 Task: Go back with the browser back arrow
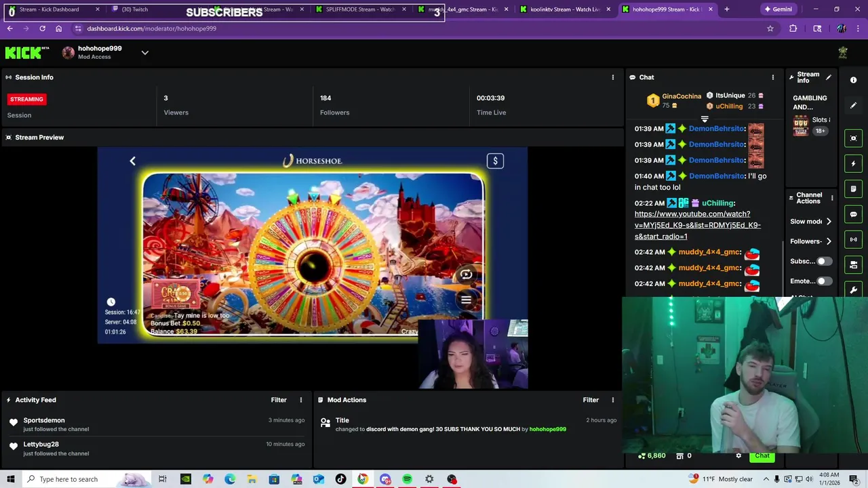point(9,28)
